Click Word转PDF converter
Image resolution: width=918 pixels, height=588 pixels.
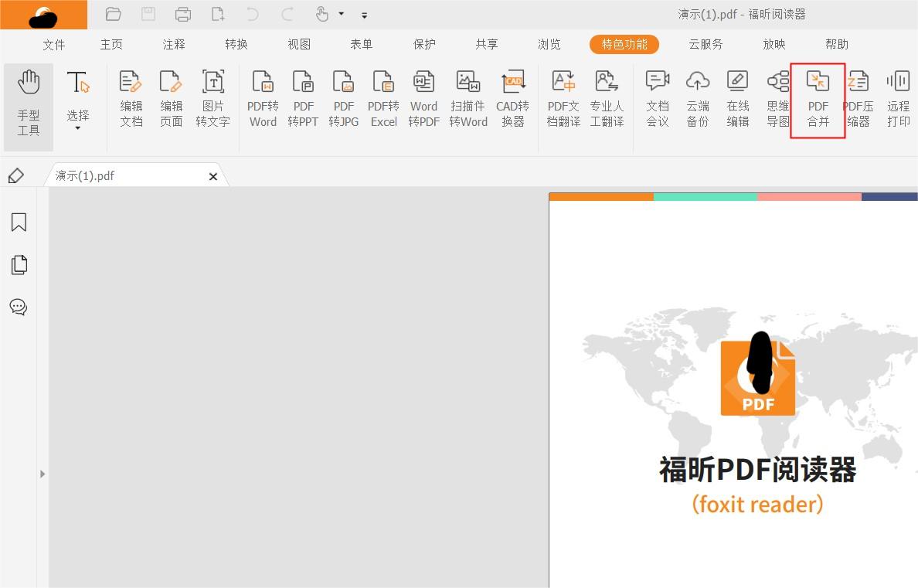(x=424, y=98)
